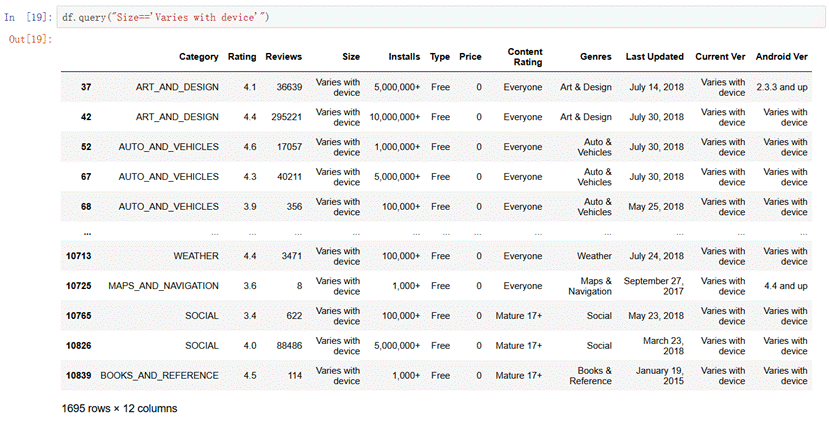Click the Genres column header
Viewport: 829px width, 425px height.
(596, 57)
